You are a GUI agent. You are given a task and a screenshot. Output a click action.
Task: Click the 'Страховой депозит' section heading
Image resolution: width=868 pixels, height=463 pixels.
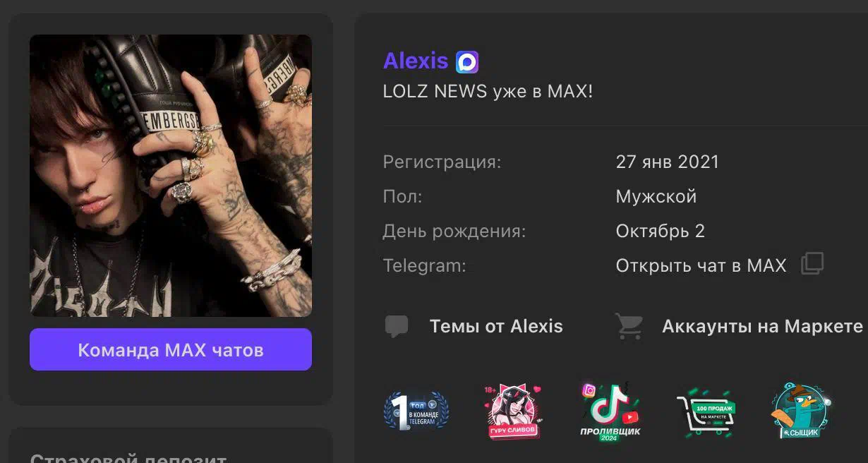[x=128, y=457]
